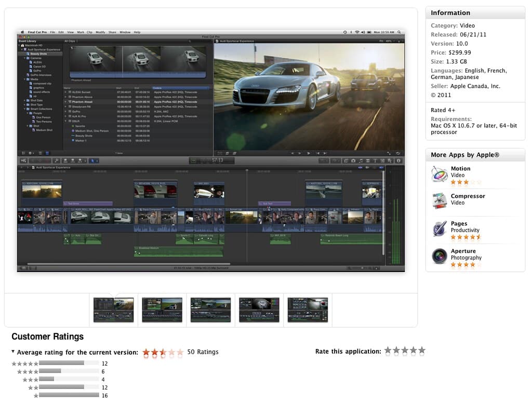Open the Apple menu icon
Image resolution: width=532 pixels, height=404 pixels.
tap(22, 32)
